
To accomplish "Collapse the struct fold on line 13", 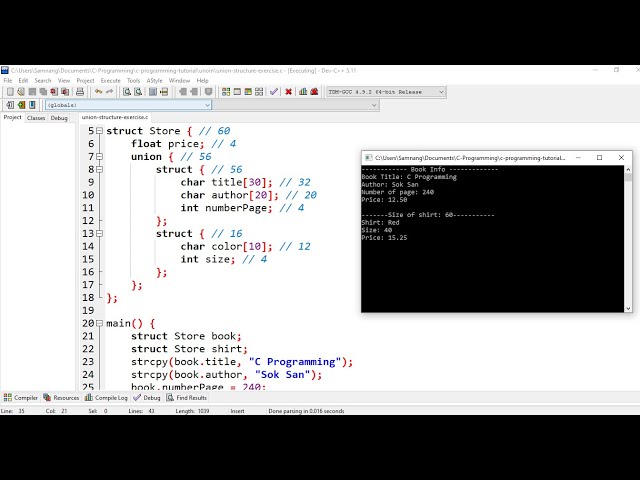I will point(99,233).
